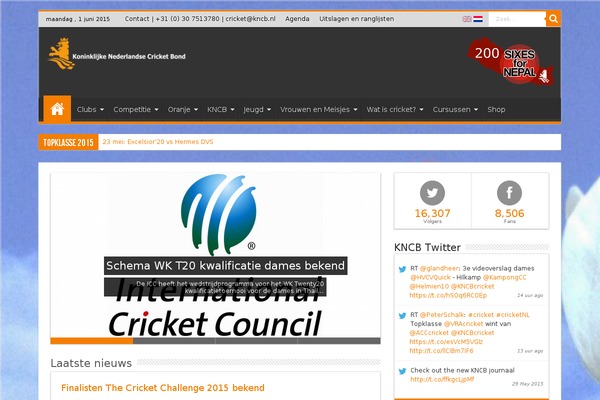Expand the Competitie dropdown menu

click(x=135, y=109)
